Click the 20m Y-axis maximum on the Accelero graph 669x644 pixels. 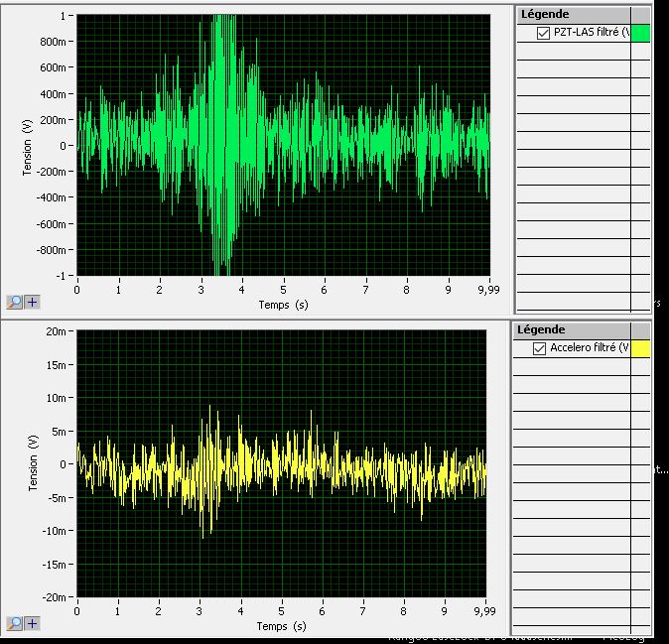click(x=57, y=331)
